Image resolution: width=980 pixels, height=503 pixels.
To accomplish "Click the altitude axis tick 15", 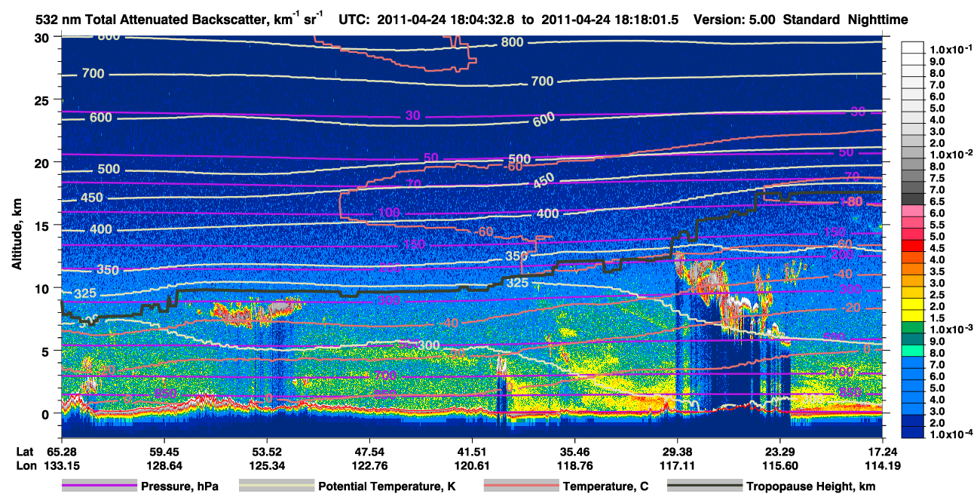I will (x=44, y=225).
